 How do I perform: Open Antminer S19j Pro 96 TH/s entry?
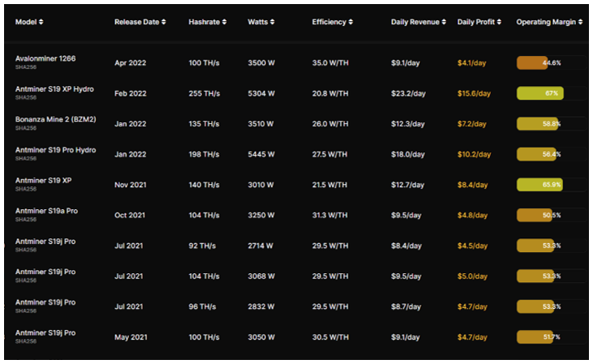coord(45,302)
